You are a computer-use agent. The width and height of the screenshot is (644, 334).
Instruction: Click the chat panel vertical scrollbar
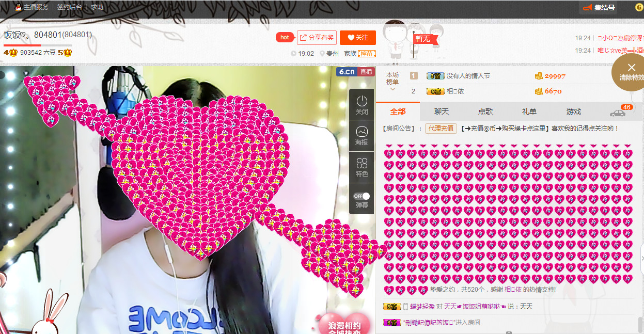(x=640, y=325)
